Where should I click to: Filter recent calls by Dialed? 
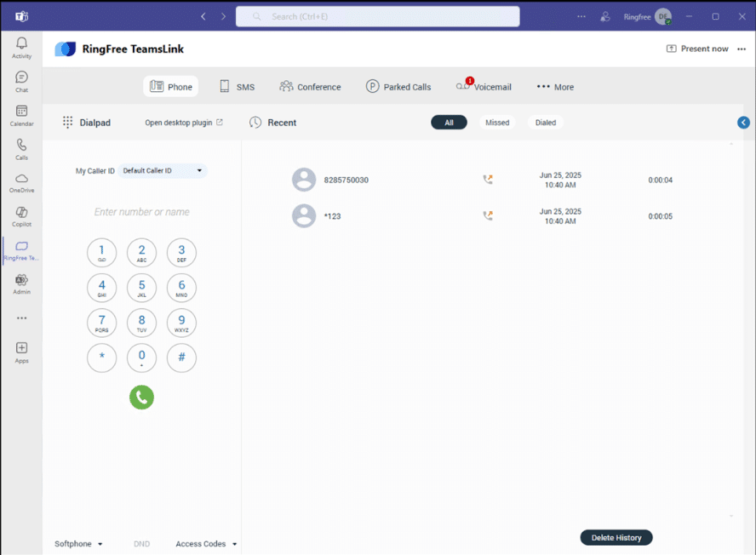[x=546, y=123]
